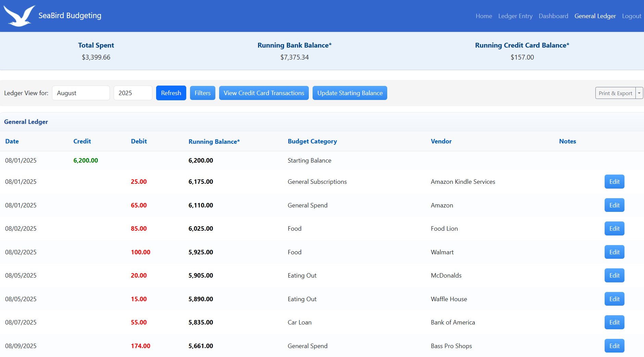644x357 pixels.
Task: Open the Dashboard page
Action: [553, 16]
